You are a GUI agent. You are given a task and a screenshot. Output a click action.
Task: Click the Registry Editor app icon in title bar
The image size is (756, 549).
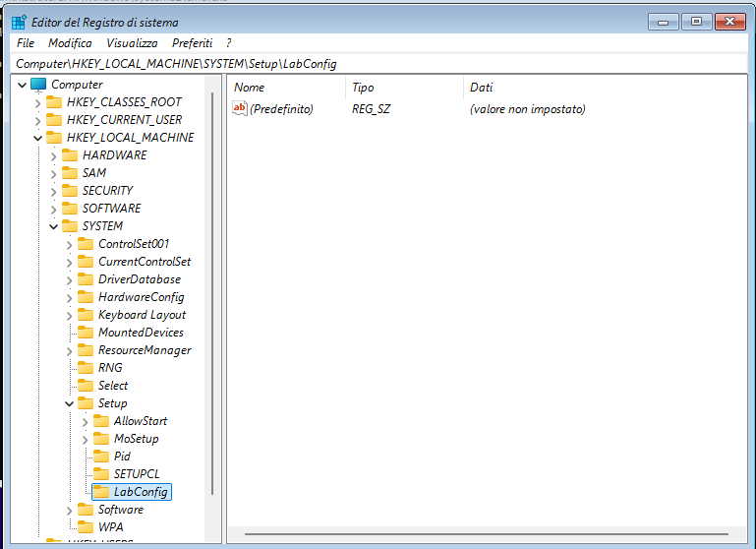(x=19, y=22)
